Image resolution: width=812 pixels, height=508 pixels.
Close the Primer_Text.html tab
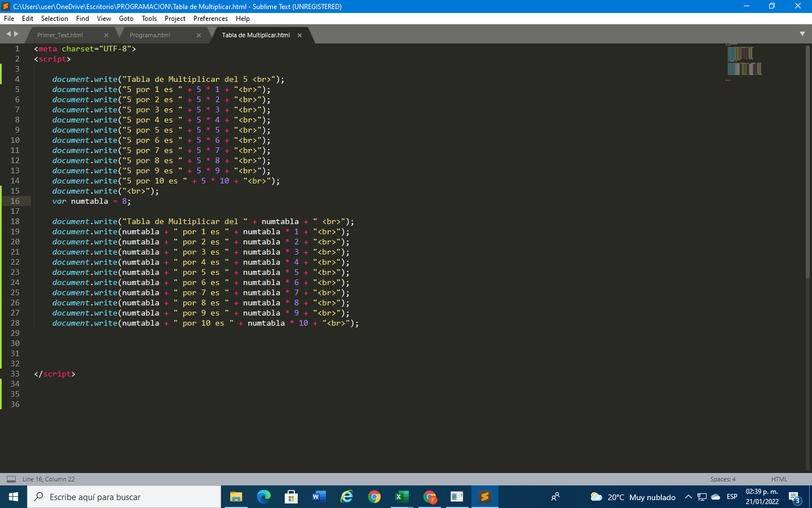click(x=106, y=35)
